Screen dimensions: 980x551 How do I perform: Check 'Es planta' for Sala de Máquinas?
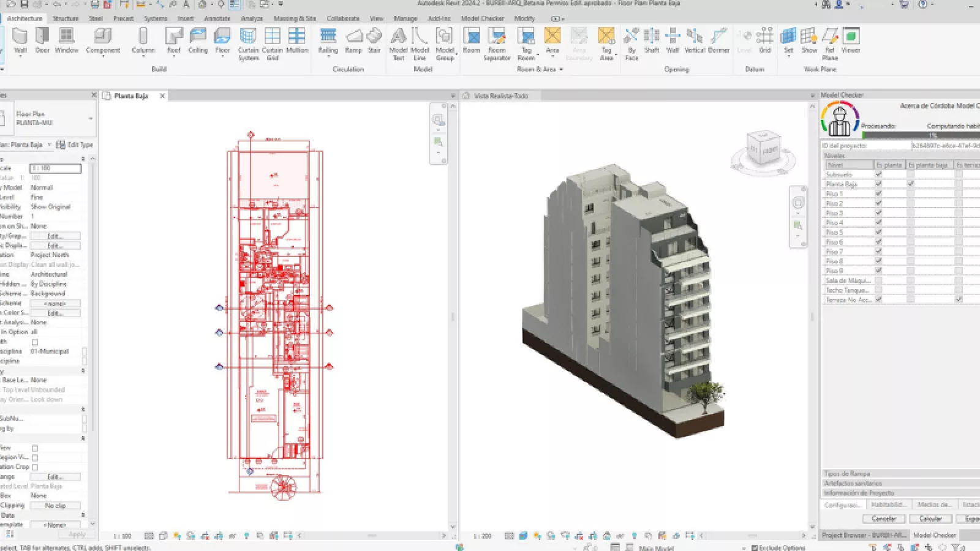click(878, 280)
